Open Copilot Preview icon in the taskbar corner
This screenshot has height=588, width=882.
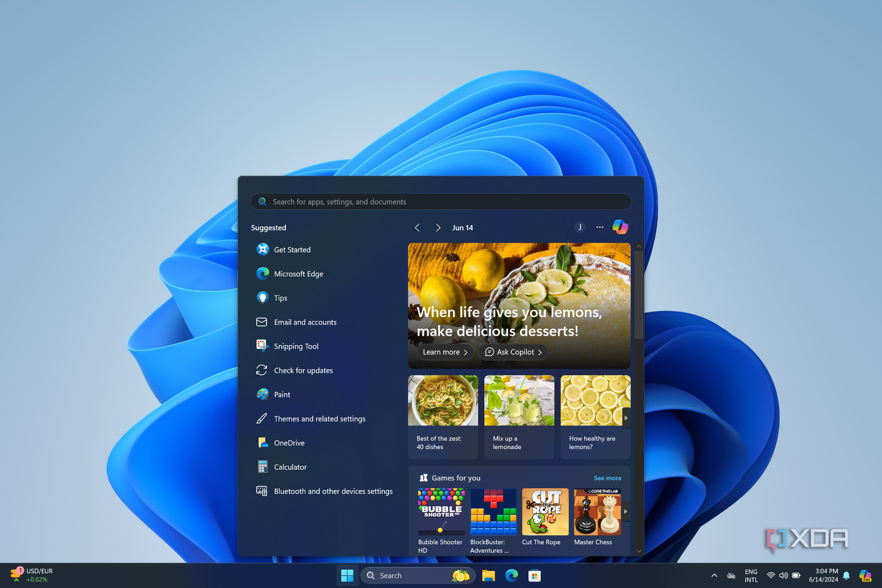pos(865,576)
